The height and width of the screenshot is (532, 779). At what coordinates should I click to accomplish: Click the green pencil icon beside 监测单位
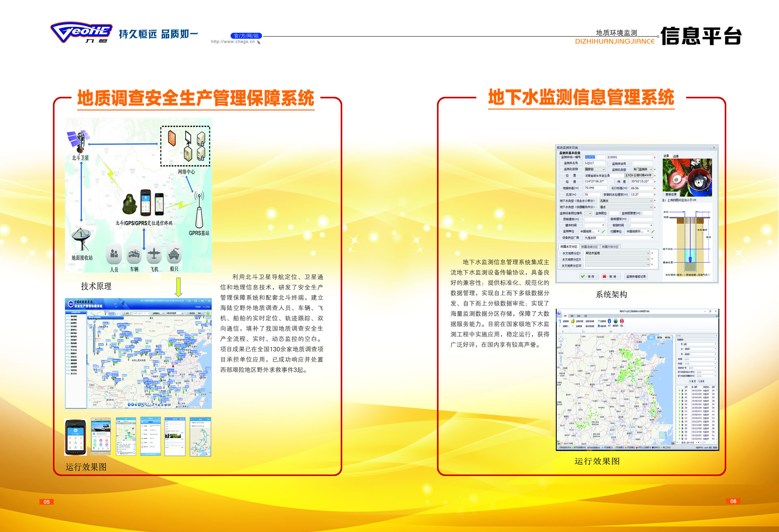pos(603,231)
